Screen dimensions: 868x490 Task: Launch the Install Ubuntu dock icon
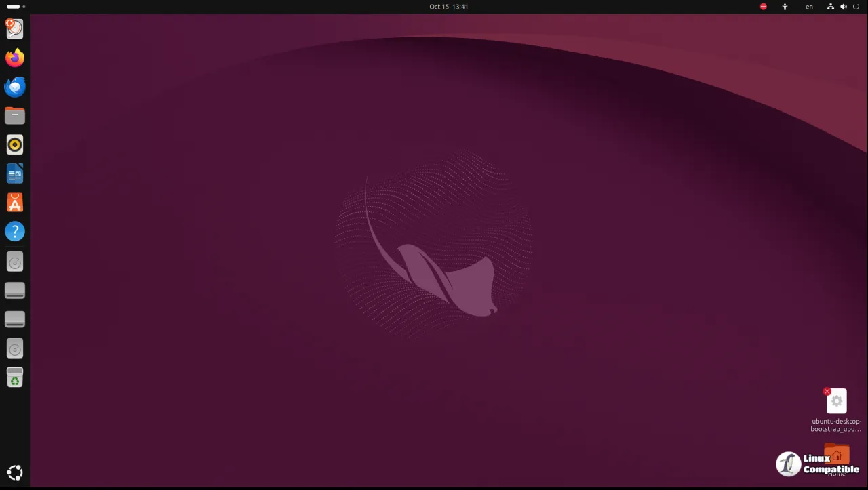[x=14, y=28]
